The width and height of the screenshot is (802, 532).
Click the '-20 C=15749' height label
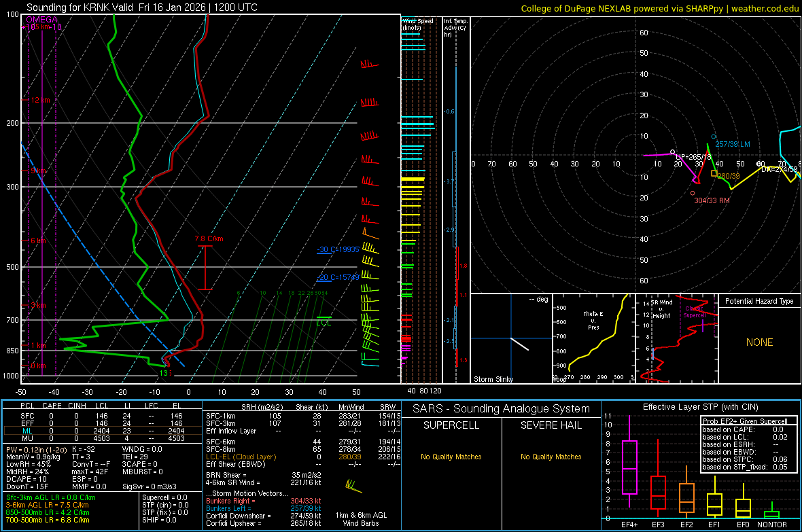click(x=338, y=277)
